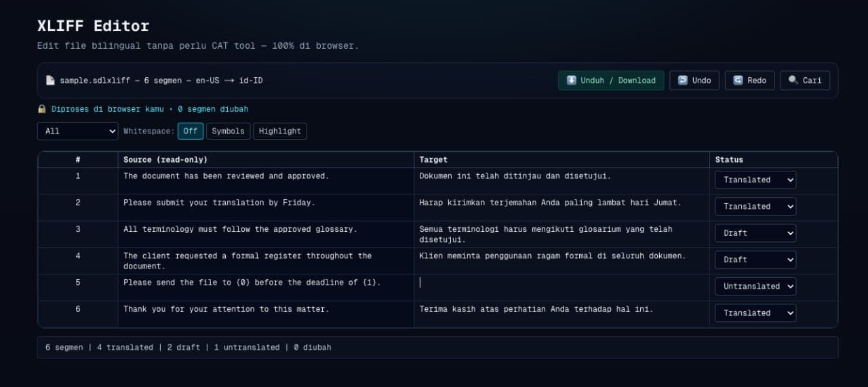Click the '#' column header

[x=78, y=160]
